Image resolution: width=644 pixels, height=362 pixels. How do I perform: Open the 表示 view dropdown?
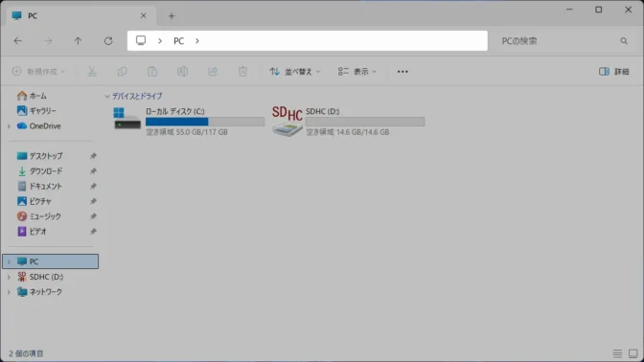(x=356, y=72)
